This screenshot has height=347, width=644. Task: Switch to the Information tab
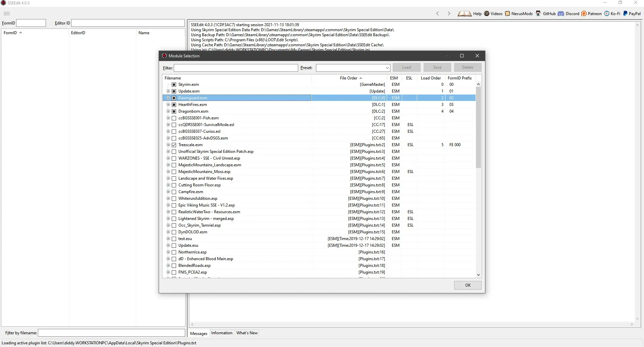coord(222,333)
